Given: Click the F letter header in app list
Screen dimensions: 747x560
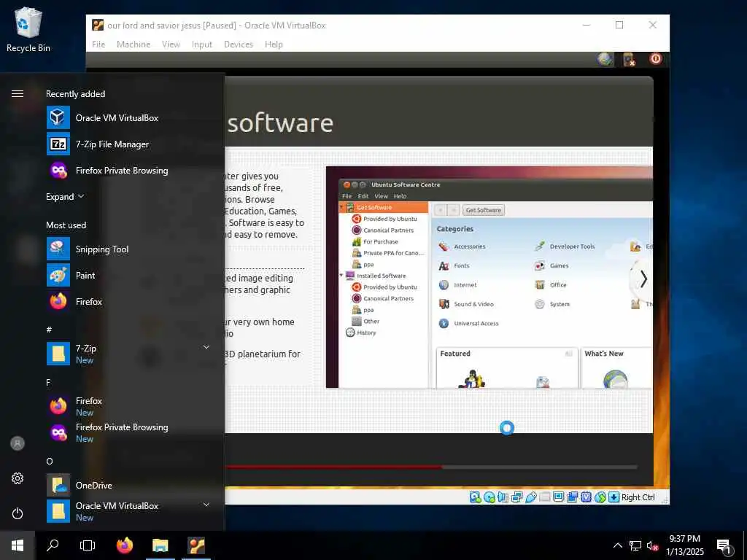Looking at the screenshot, I should coord(48,382).
